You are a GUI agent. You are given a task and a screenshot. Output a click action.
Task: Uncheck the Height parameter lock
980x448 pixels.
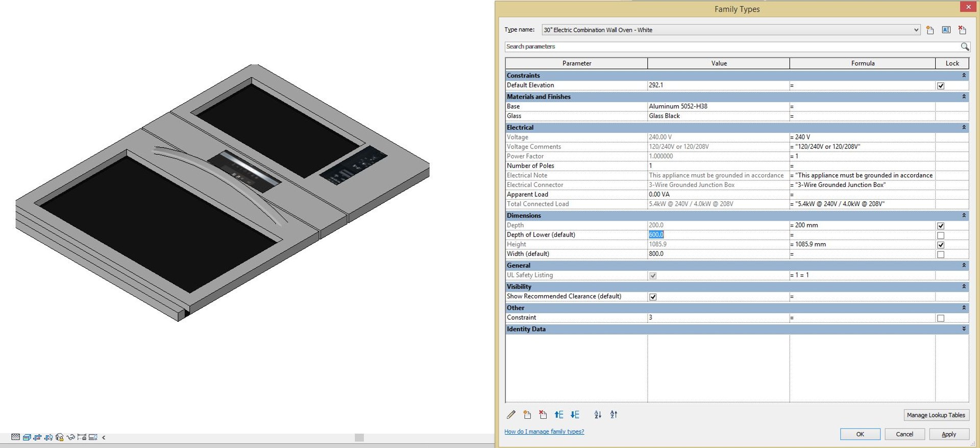click(941, 245)
